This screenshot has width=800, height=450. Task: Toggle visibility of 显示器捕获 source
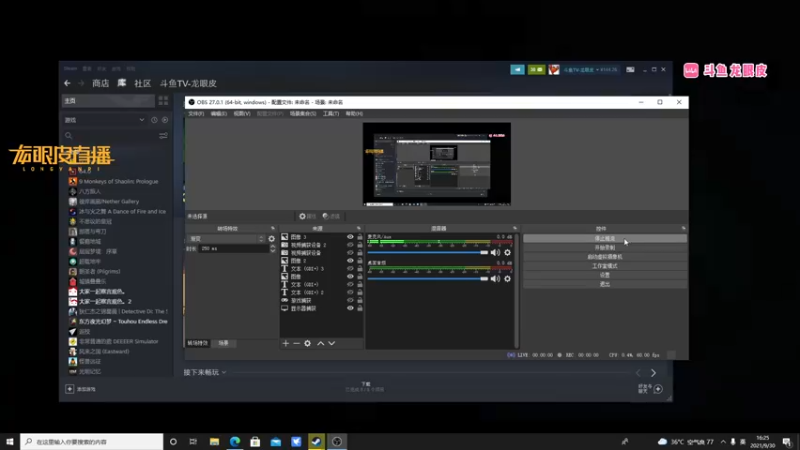350,308
